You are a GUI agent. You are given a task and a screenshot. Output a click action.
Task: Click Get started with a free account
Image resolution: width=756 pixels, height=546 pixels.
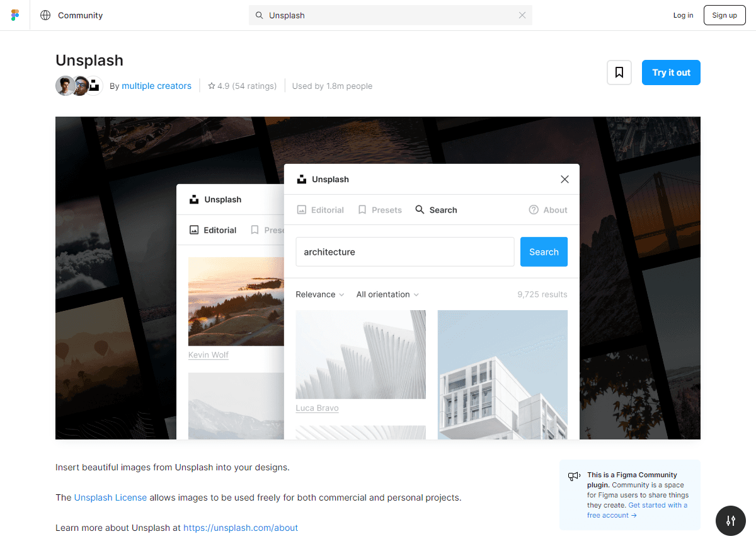tap(638, 510)
